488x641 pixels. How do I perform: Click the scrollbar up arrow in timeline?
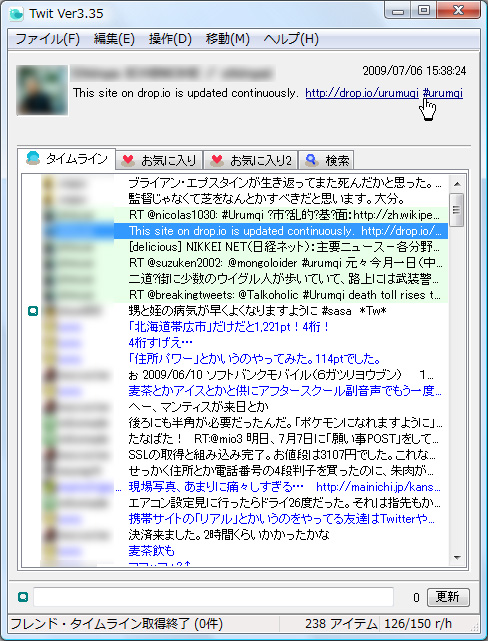click(x=457, y=184)
